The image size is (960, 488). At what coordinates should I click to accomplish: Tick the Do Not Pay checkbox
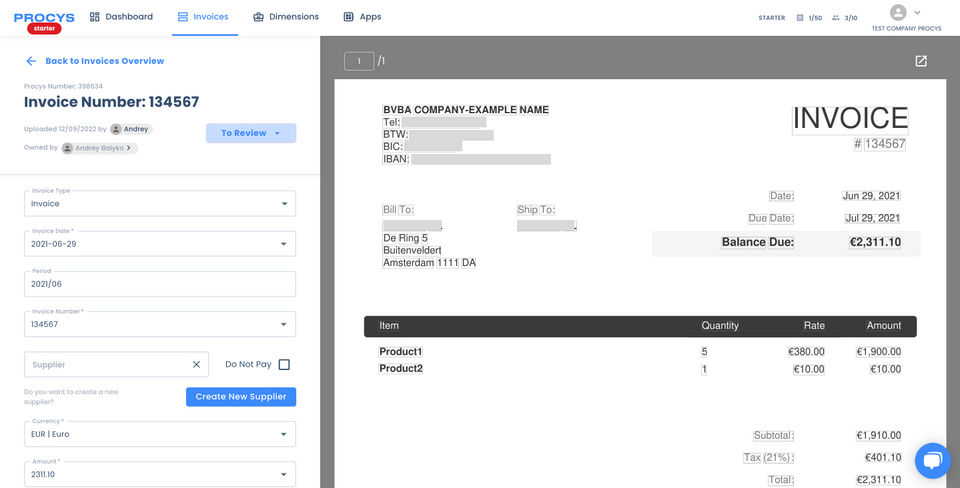pyautogui.click(x=284, y=364)
